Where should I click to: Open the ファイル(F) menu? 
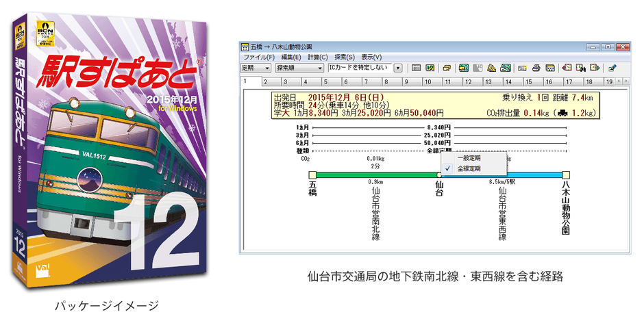tap(259, 57)
